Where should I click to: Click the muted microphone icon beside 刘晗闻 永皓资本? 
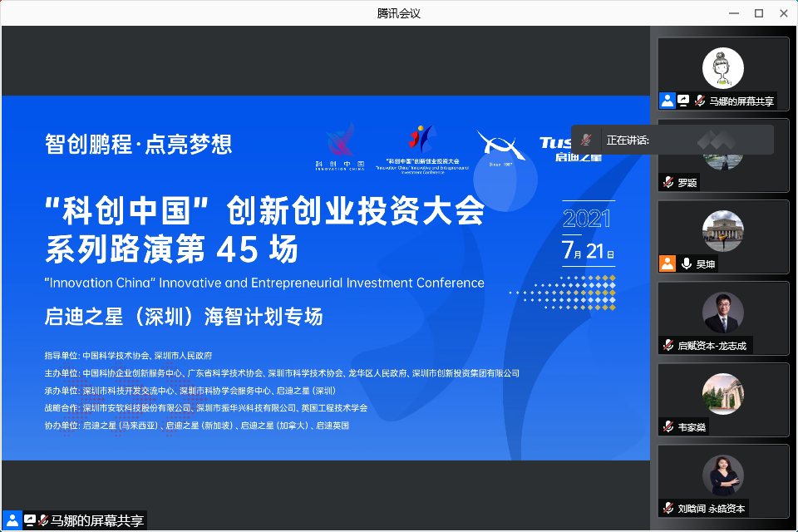point(668,508)
